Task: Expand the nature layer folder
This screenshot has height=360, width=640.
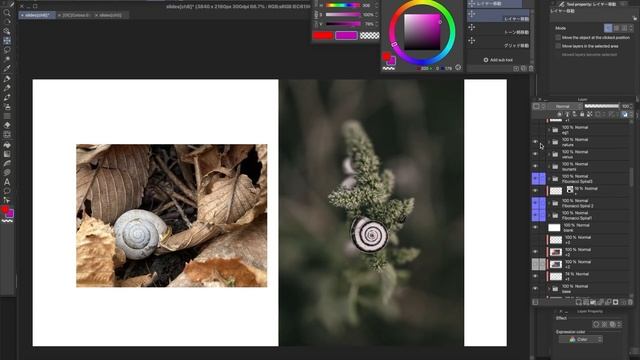Action: coord(549,142)
